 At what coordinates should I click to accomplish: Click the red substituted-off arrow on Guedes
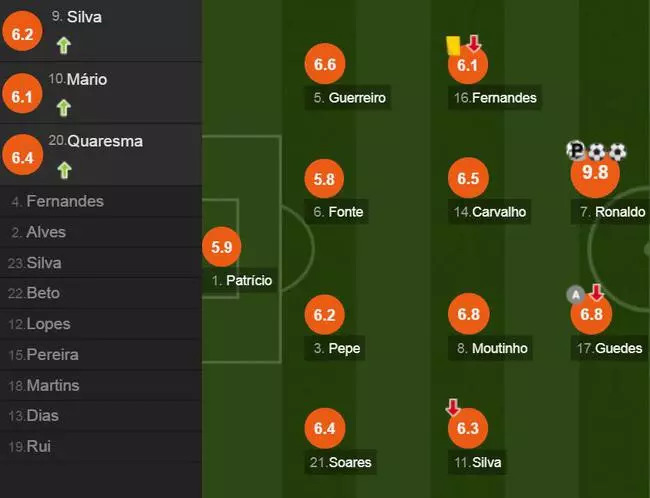pos(597,293)
